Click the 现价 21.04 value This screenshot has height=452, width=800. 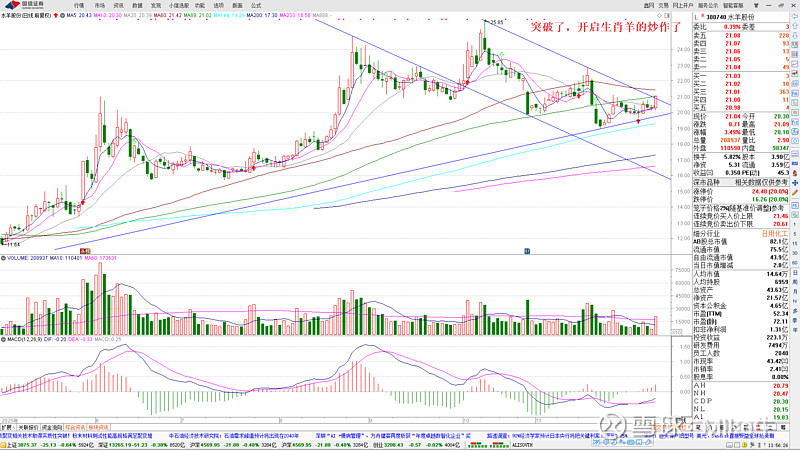pyautogui.click(x=733, y=116)
